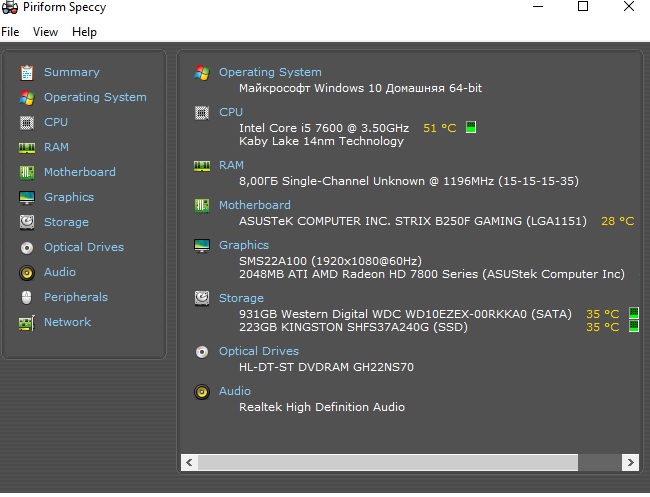Click the Optical Drives disc icon in sidebar
This screenshot has height=497, width=650.
(x=27, y=247)
